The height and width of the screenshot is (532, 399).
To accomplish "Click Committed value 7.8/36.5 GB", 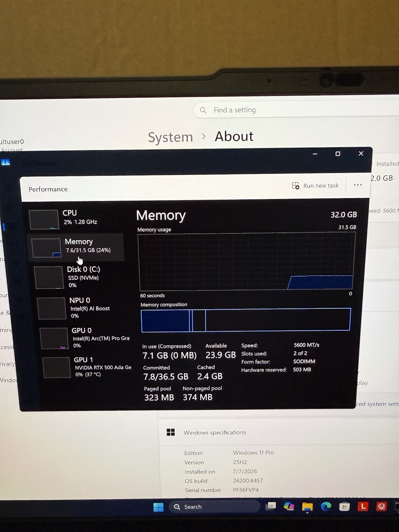I will (x=166, y=377).
